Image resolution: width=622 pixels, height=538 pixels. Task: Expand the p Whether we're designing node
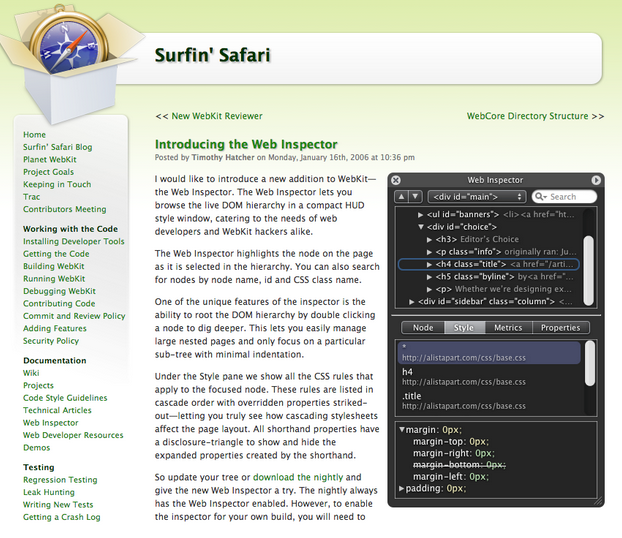coord(429,289)
